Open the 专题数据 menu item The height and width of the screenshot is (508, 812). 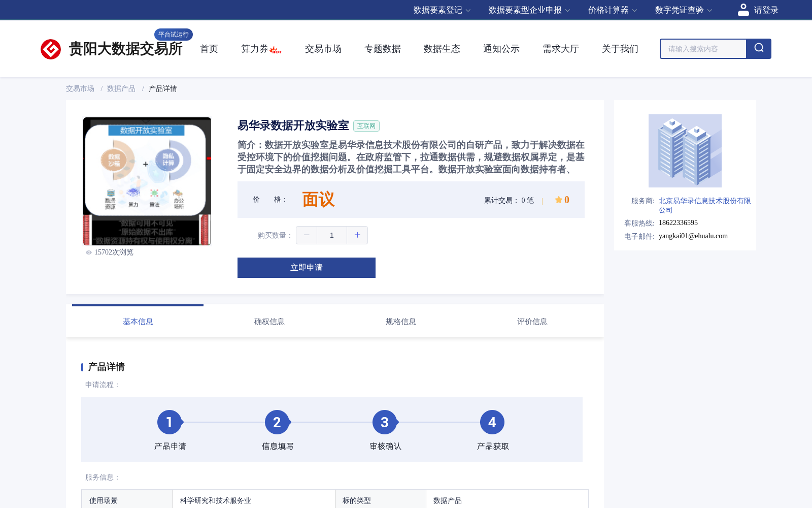click(383, 49)
